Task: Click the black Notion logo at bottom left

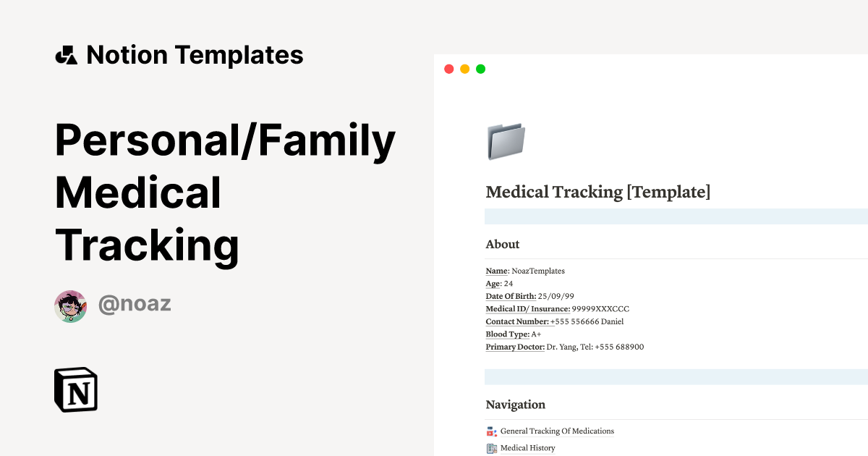Action: (x=75, y=389)
